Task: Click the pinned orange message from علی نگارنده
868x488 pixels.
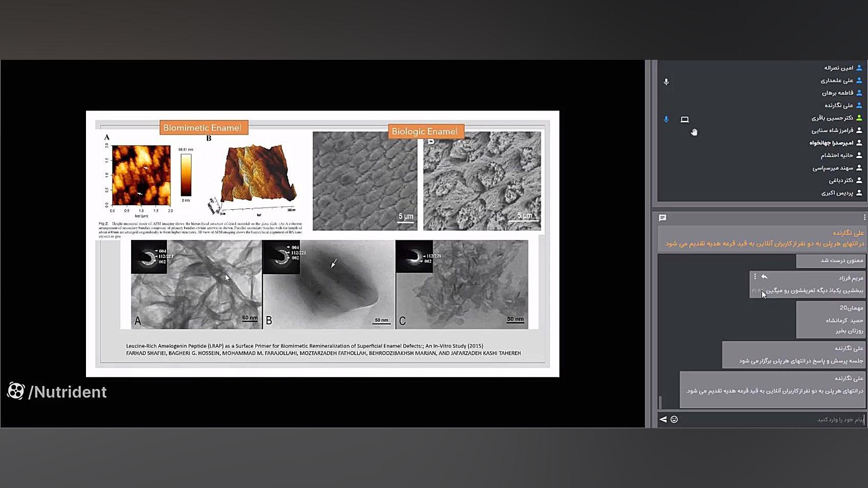Action: coord(763,238)
